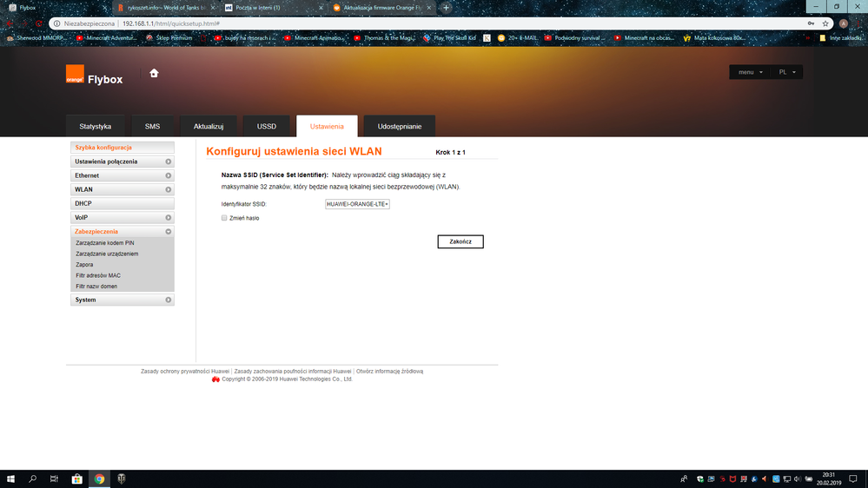Click the orange logo in the Flybox header

tap(75, 74)
